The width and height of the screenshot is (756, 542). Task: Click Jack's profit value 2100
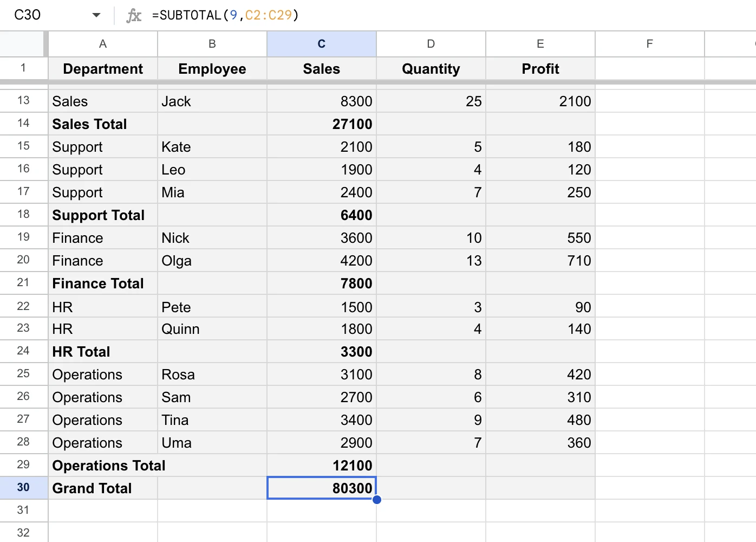click(540, 101)
